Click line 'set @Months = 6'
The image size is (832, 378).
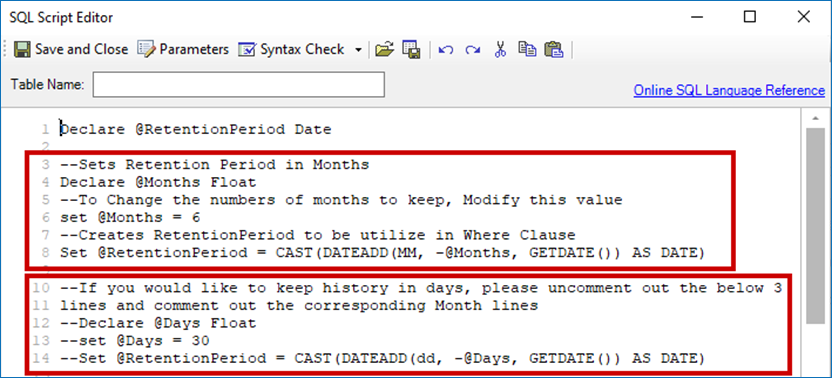tap(130, 218)
